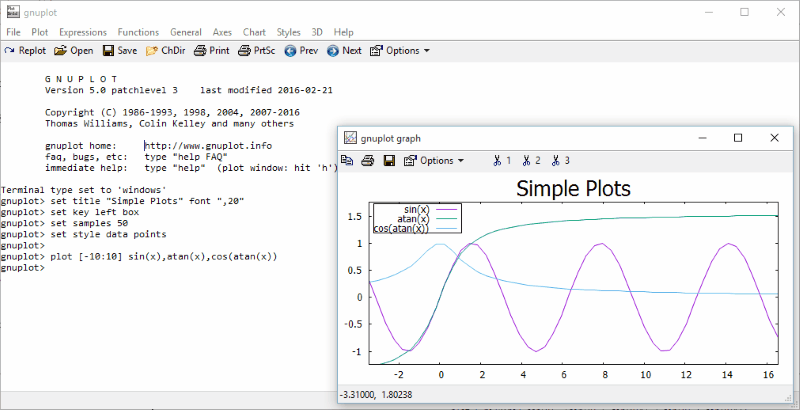Open the General menu

pos(186,32)
